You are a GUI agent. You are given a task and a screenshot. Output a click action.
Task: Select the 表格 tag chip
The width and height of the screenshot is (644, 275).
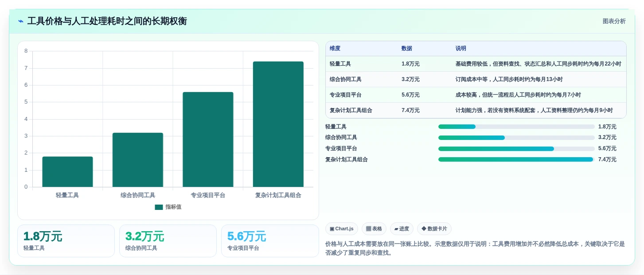click(374, 229)
